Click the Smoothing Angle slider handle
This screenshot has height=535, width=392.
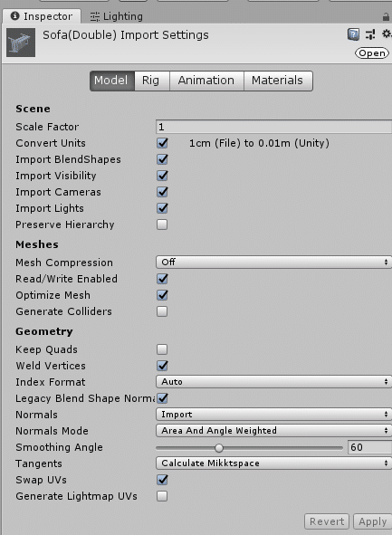click(x=219, y=448)
